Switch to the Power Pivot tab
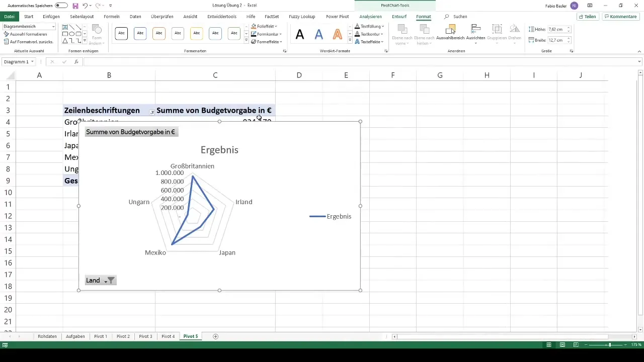This screenshot has width=644, height=362. pos(337,17)
